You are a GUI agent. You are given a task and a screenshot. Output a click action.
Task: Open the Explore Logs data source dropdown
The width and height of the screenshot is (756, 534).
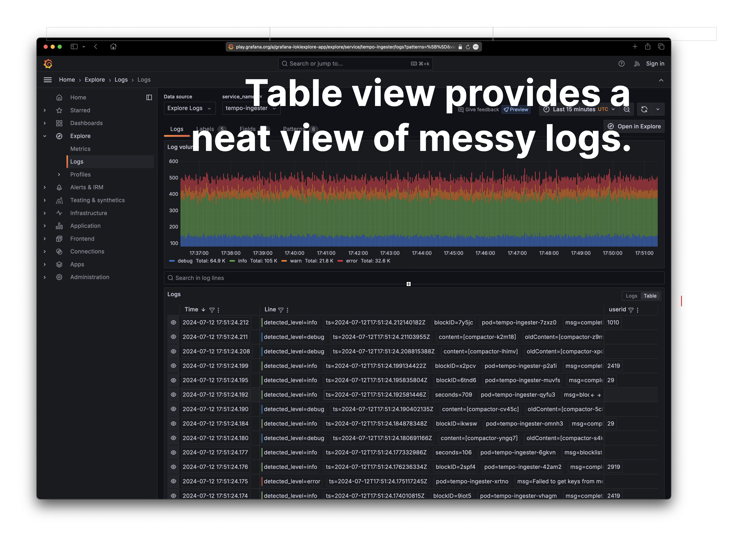[189, 108]
